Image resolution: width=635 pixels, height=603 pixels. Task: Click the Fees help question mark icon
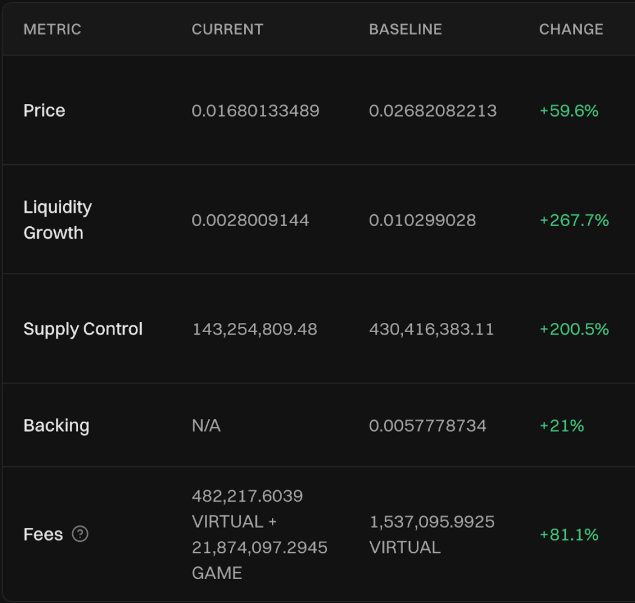(x=81, y=534)
